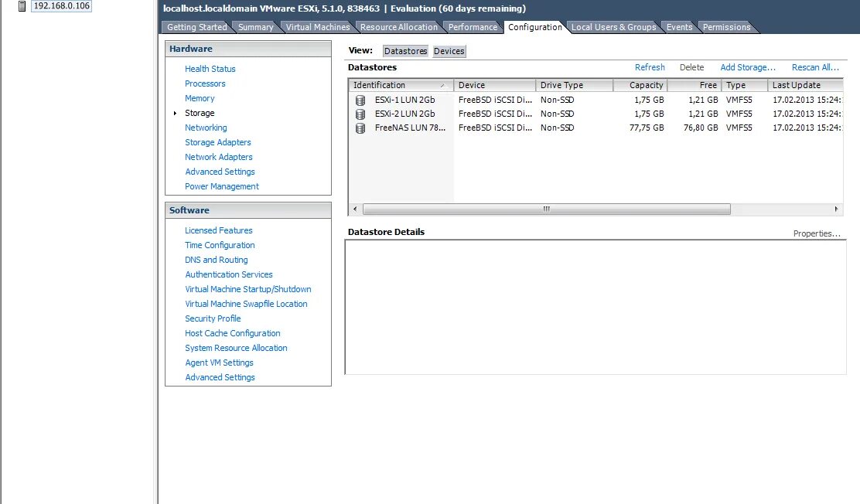Open the Getting Started tab
The height and width of the screenshot is (504, 860).
(x=196, y=27)
